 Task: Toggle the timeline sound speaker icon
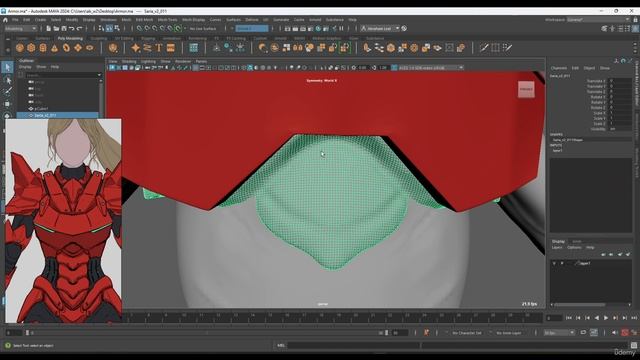[615, 333]
